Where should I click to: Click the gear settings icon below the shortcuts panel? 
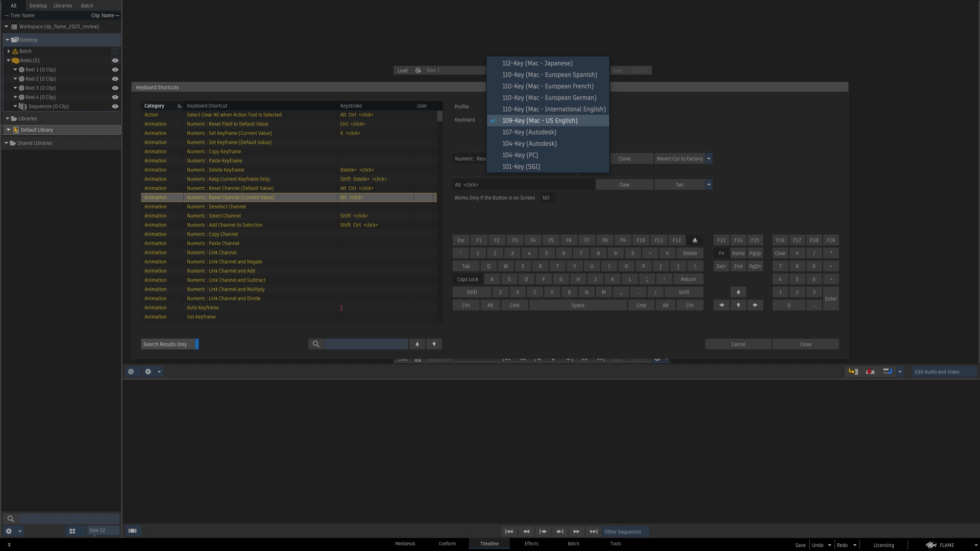148,371
